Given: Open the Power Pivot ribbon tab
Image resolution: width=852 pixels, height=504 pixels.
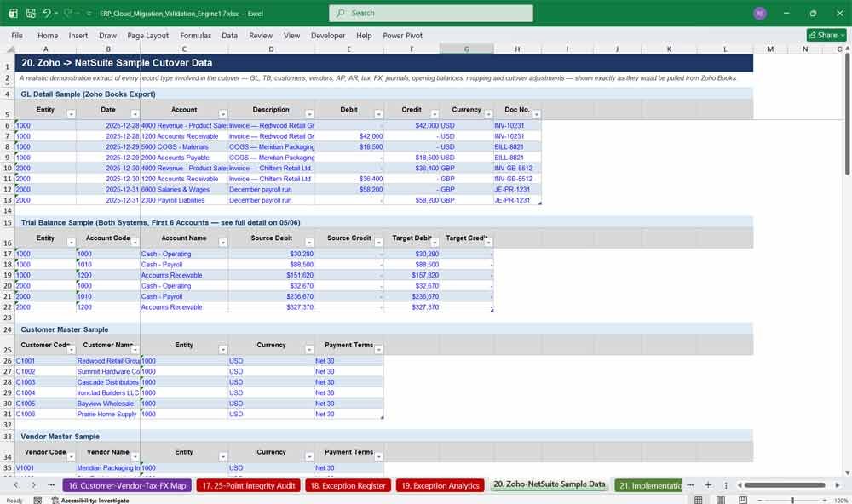Looking at the screenshot, I should pyautogui.click(x=403, y=35).
